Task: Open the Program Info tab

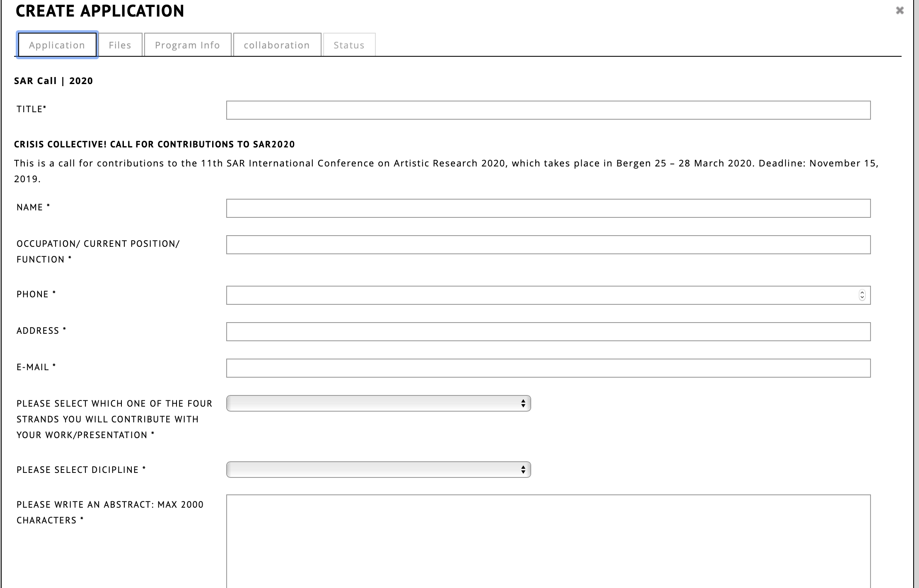Action: coord(187,45)
